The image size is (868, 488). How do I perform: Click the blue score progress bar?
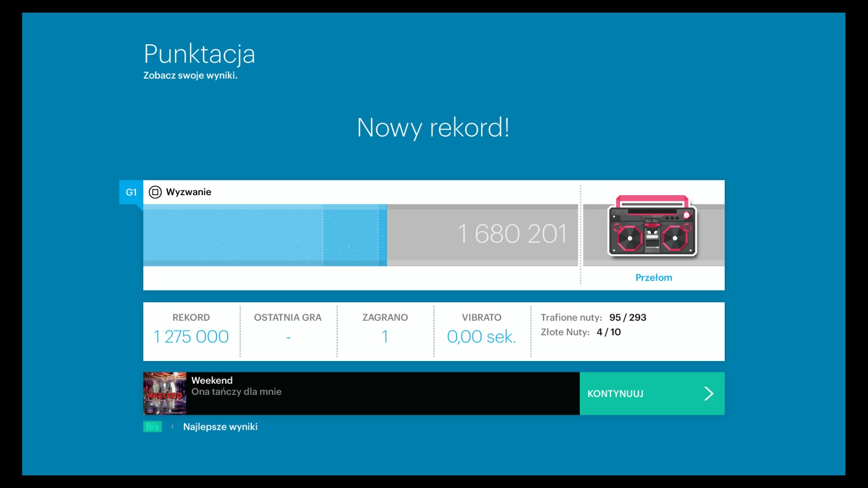264,235
